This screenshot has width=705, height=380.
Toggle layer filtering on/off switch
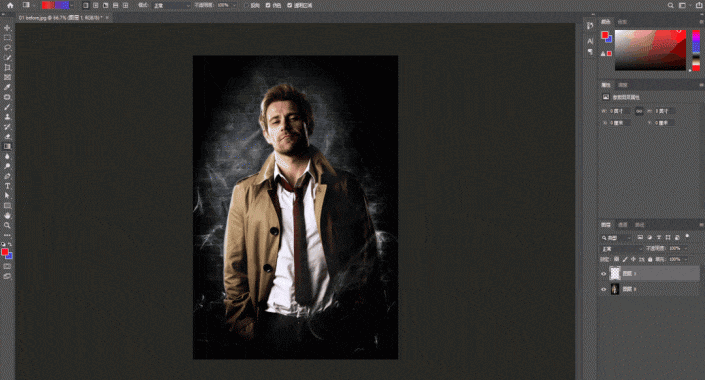point(687,236)
